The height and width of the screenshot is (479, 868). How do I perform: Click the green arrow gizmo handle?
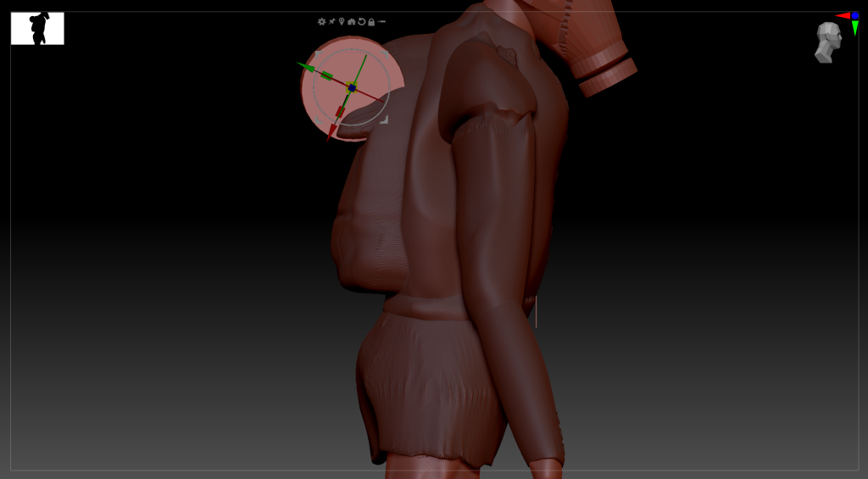[x=305, y=66]
